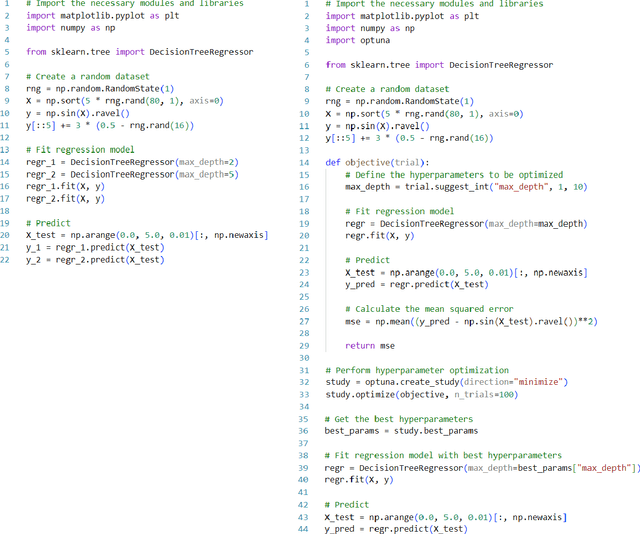Click the optuna.create_study line

coord(446,382)
